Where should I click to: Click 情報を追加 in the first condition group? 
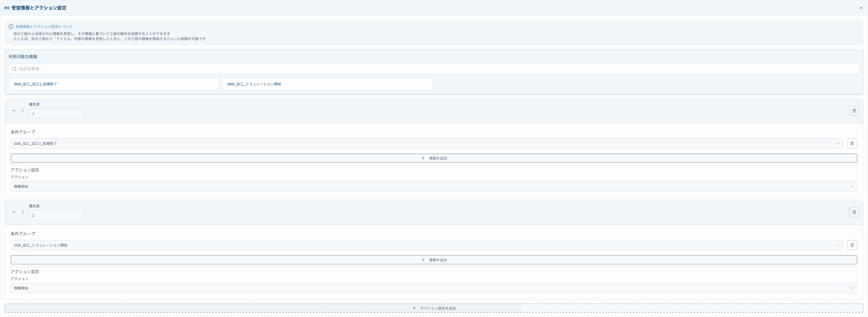pos(433,158)
